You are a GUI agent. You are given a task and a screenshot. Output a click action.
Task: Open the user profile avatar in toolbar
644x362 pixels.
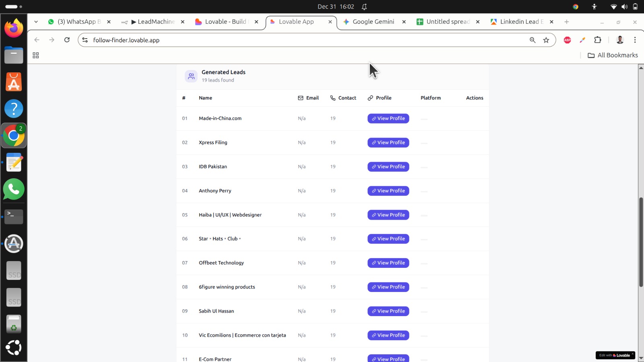[x=620, y=40]
